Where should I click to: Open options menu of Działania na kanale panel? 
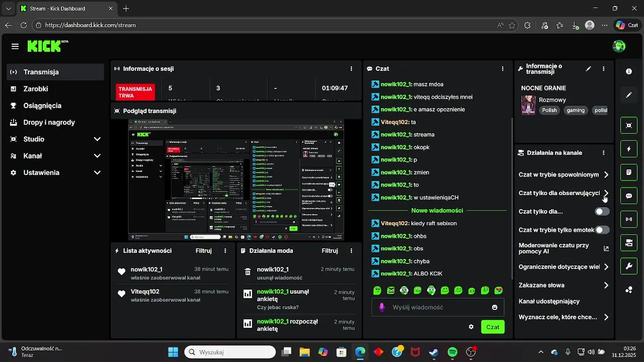pyautogui.click(x=604, y=153)
